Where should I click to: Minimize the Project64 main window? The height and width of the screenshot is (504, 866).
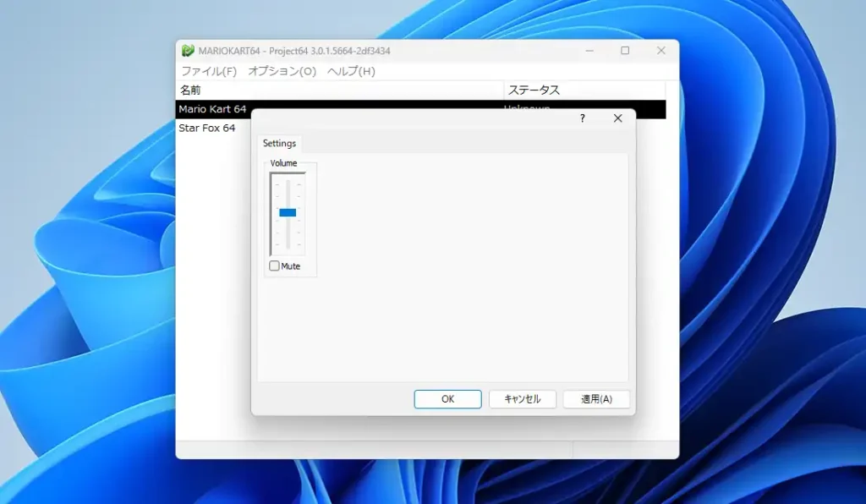(589, 51)
